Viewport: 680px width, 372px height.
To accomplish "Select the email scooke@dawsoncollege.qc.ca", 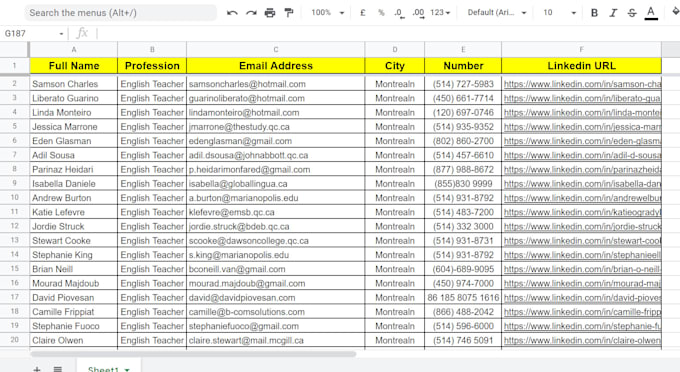I will pyautogui.click(x=276, y=241).
